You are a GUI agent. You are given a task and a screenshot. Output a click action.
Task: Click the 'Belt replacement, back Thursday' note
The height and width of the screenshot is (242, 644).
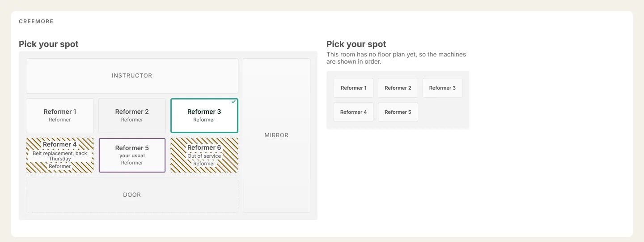[60, 156]
